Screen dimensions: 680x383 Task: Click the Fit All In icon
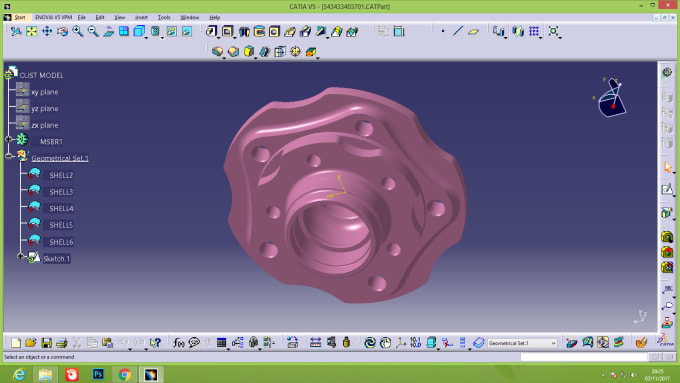click(31, 31)
